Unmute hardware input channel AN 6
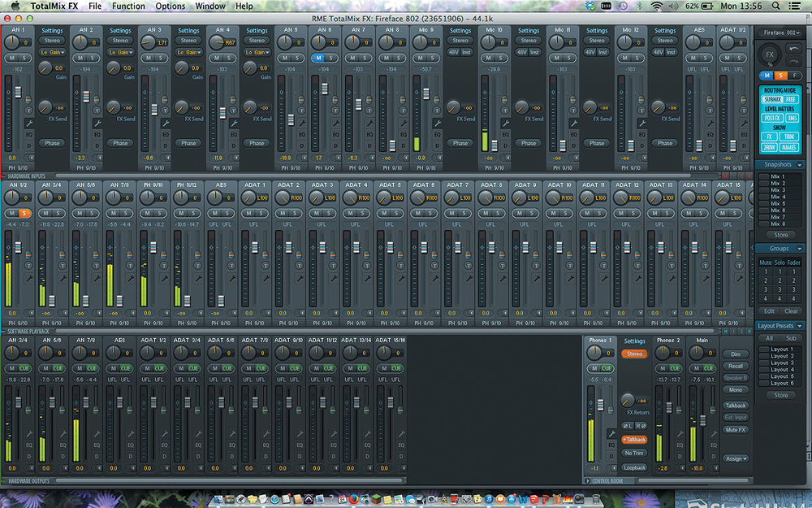The image size is (812, 508). [317, 58]
